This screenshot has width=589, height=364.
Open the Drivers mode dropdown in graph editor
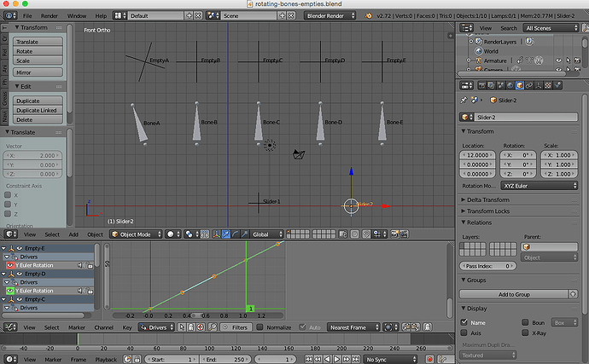156,327
